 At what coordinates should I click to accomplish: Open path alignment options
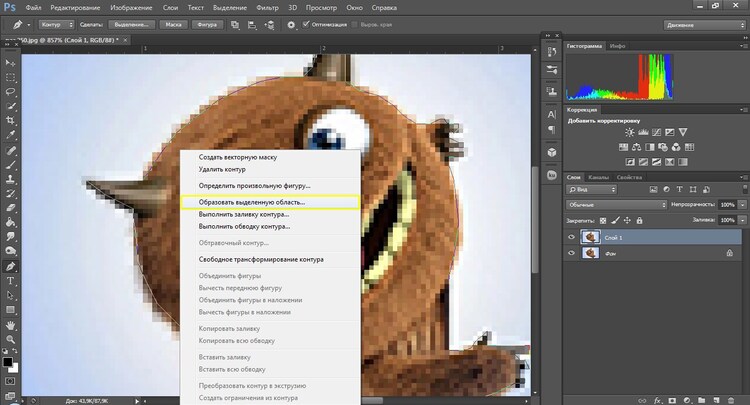tap(252, 25)
